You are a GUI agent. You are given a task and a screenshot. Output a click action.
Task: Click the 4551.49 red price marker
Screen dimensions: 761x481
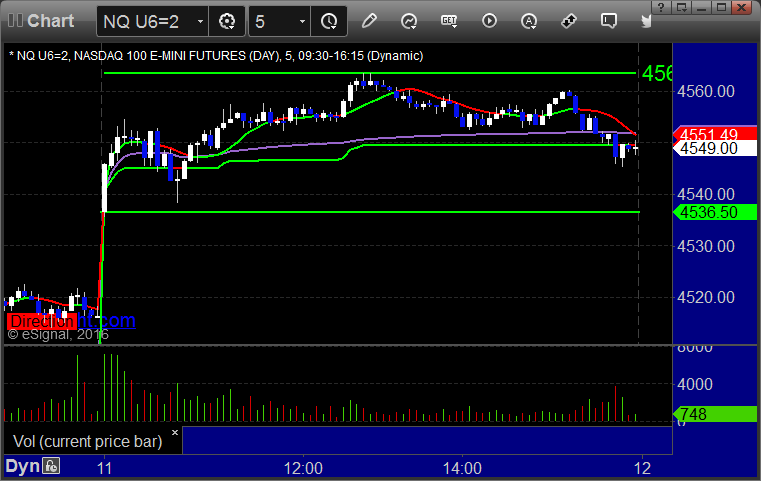point(714,133)
